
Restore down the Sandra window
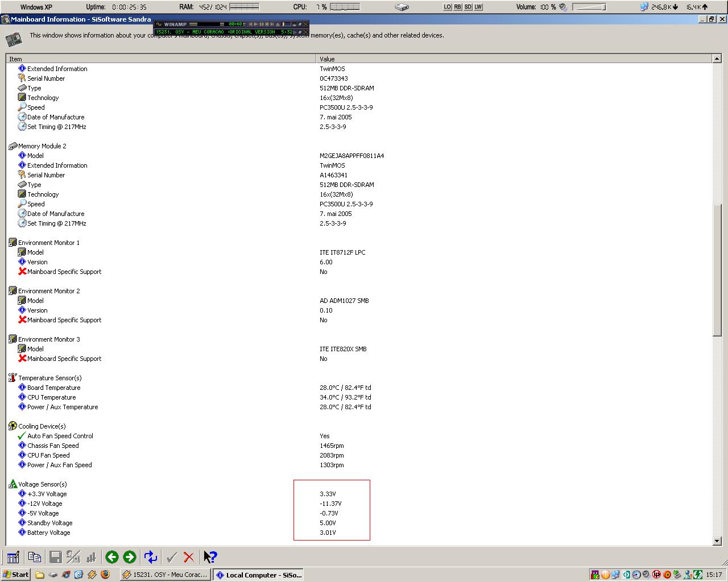tap(712, 19)
